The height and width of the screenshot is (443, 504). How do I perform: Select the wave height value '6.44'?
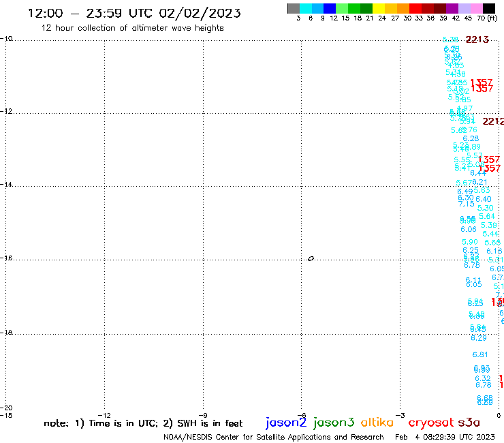(x=478, y=173)
